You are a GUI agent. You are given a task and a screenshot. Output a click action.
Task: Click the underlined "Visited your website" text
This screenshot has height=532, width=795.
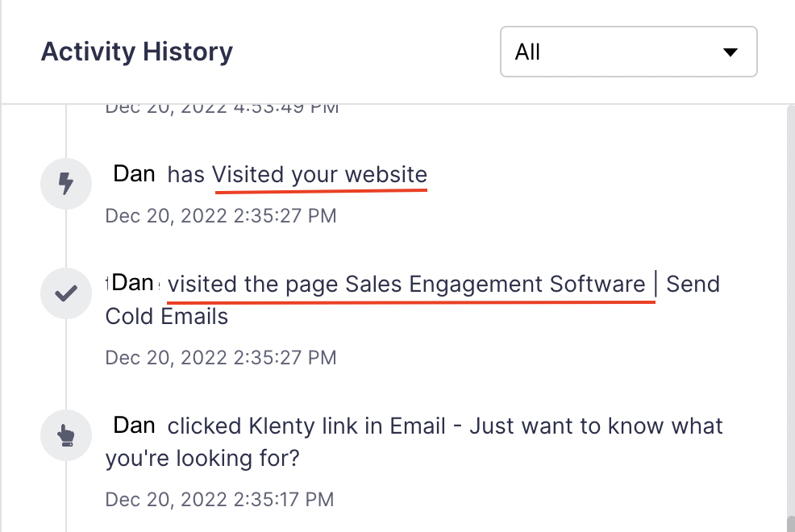(x=319, y=175)
